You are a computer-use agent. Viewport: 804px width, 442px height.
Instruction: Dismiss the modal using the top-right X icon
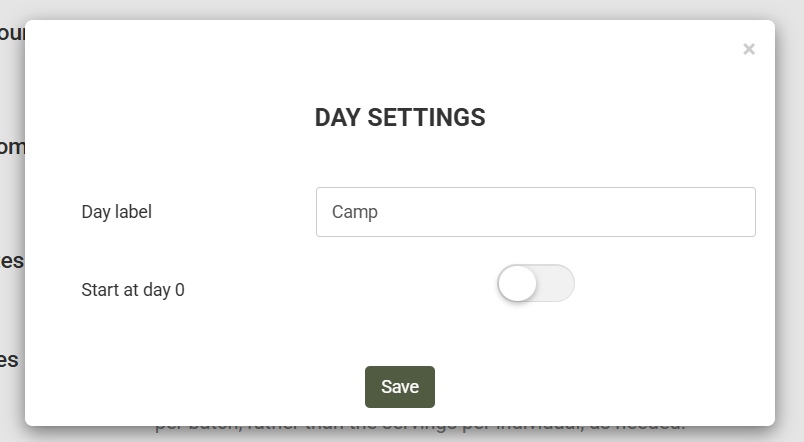[x=749, y=49]
